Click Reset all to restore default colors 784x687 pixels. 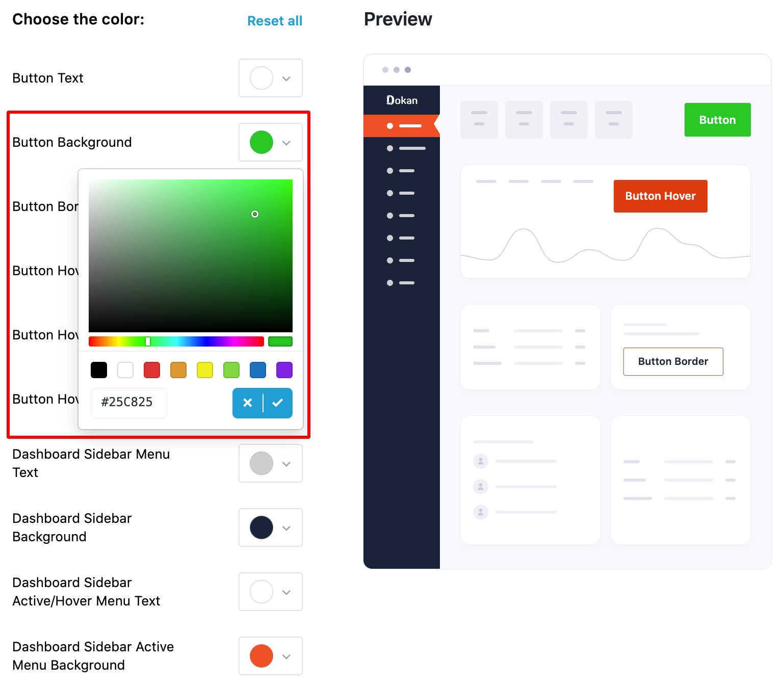[x=274, y=21]
